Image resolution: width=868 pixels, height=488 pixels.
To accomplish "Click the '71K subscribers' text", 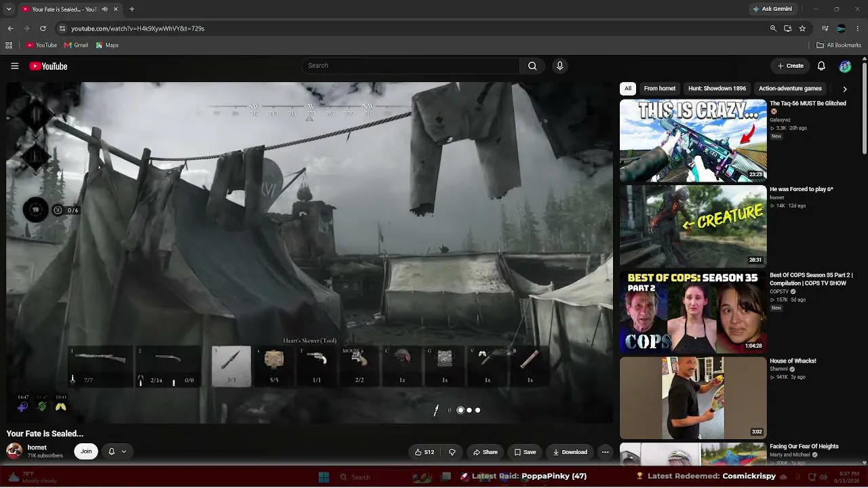I will tap(45, 455).
